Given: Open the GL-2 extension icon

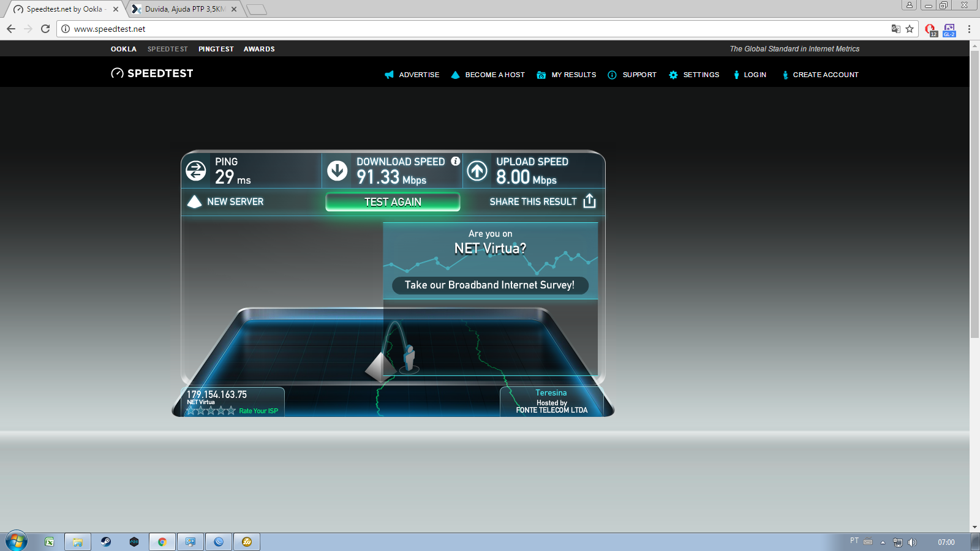Looking at the screenshot, I should 949,29.
